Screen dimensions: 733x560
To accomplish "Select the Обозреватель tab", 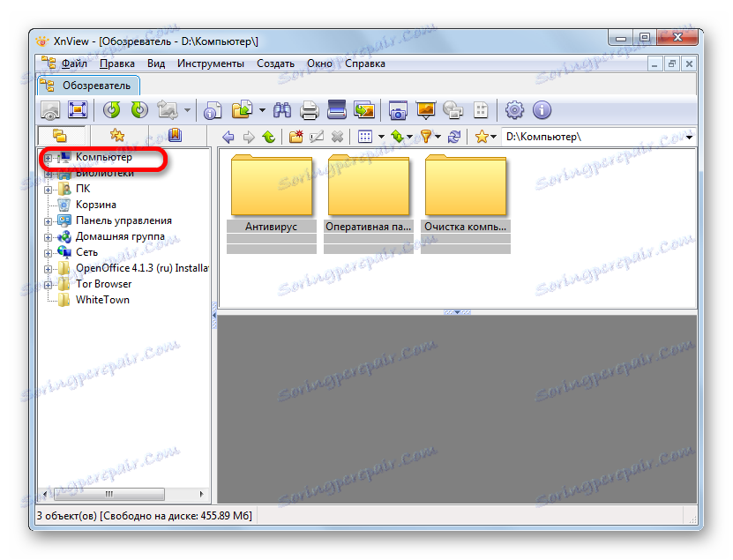I will [88, 86].
